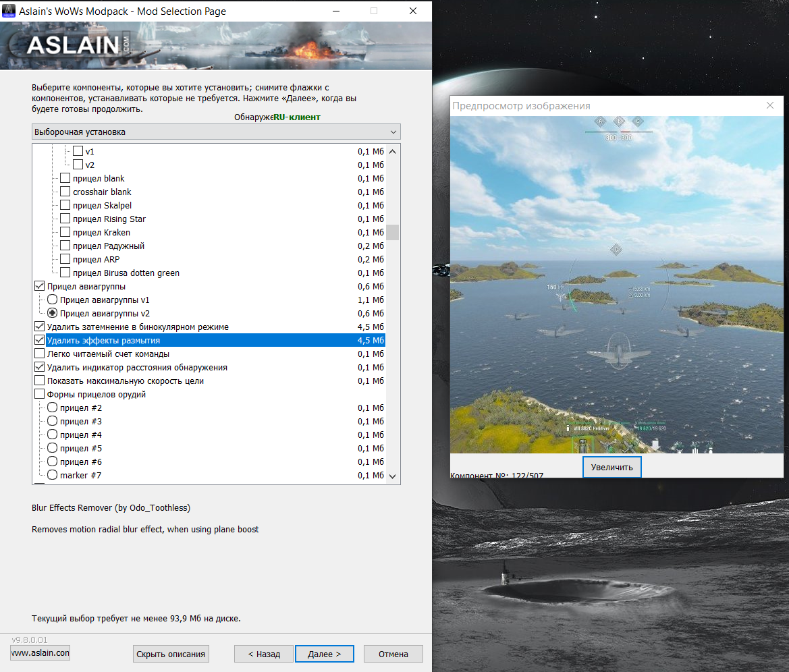Click the 4,5 Мб size of highlighted row

[x=371, y=341]
